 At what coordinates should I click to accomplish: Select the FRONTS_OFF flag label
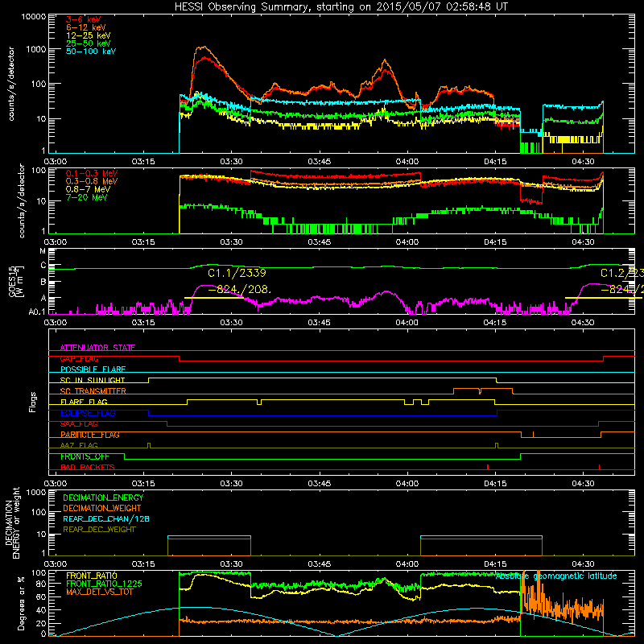(85, 456)
